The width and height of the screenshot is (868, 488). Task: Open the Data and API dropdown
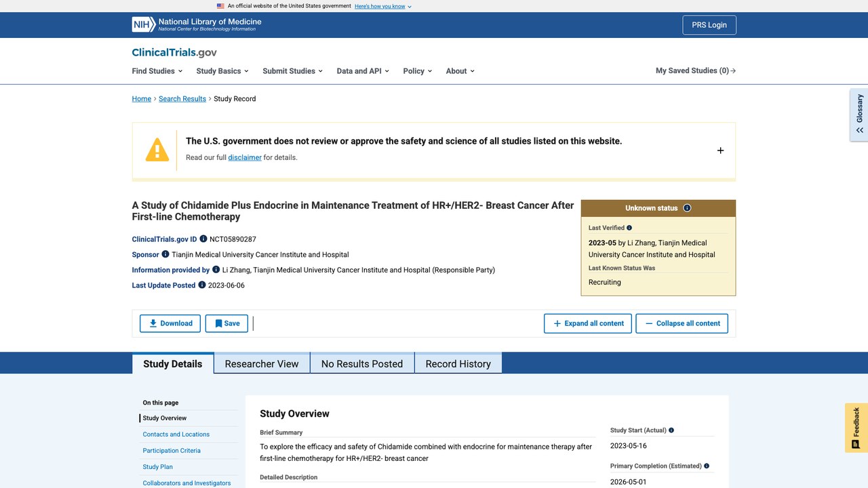[x=363, y=71]
